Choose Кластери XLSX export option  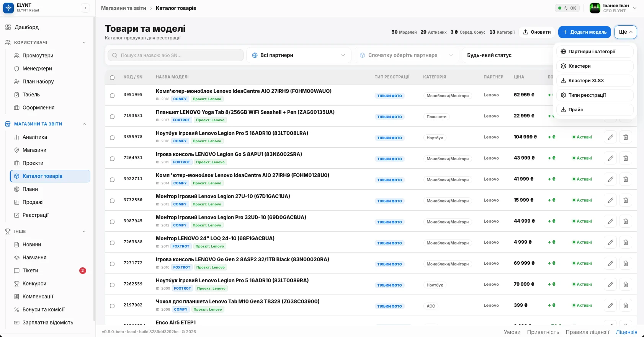(x=595, y=81)
